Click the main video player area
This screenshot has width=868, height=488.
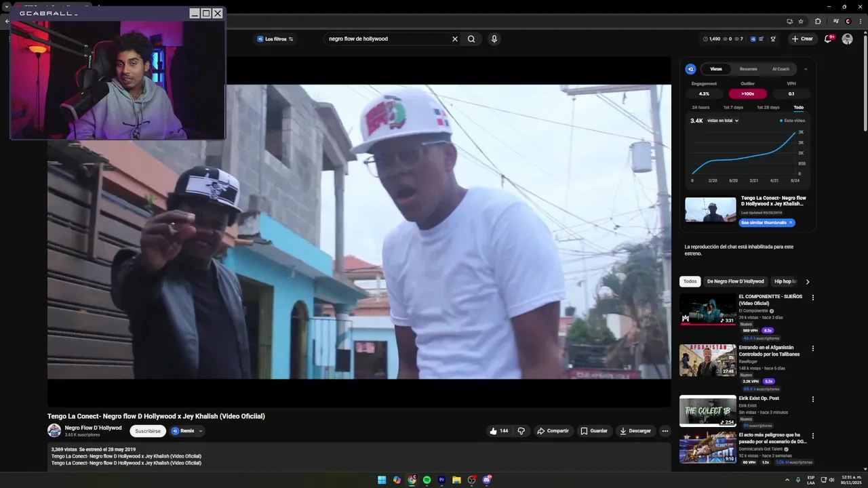(x=359, y=231)
